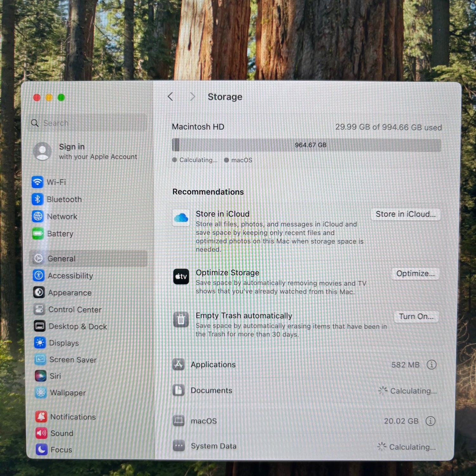Click System Data 'Calculating...' status
This screenshot has width=476, height=476.
(407, 447)
